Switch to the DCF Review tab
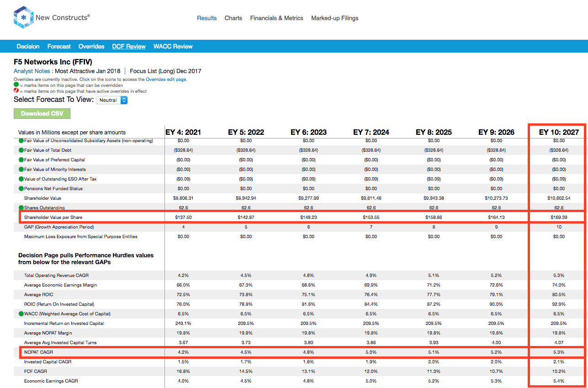Image resolution: width=588 pixels, height=388 pixels. point(129,46)
